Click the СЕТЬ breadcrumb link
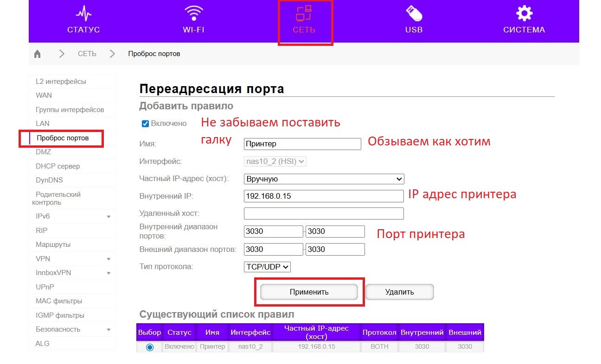 tap(87, 54)
